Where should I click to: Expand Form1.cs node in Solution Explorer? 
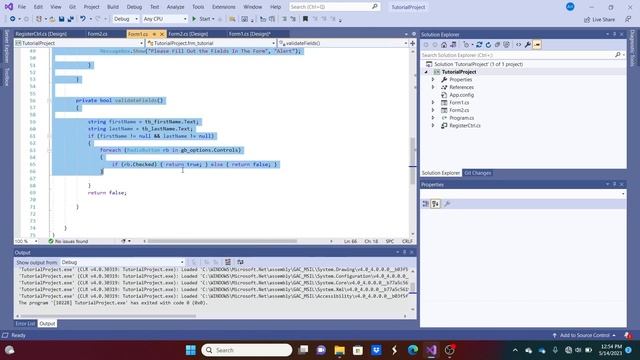433,102
